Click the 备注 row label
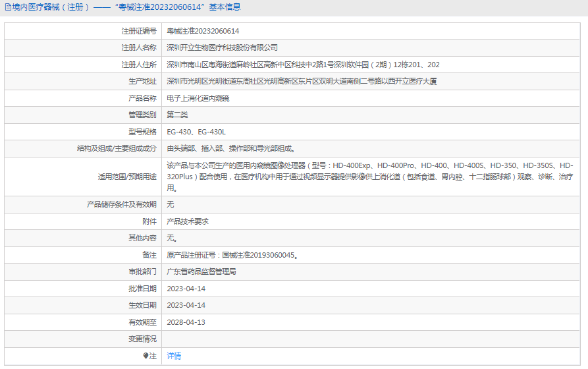Image resolution: width=588 pixels, height=369 pixels. [x=149, y=255]
